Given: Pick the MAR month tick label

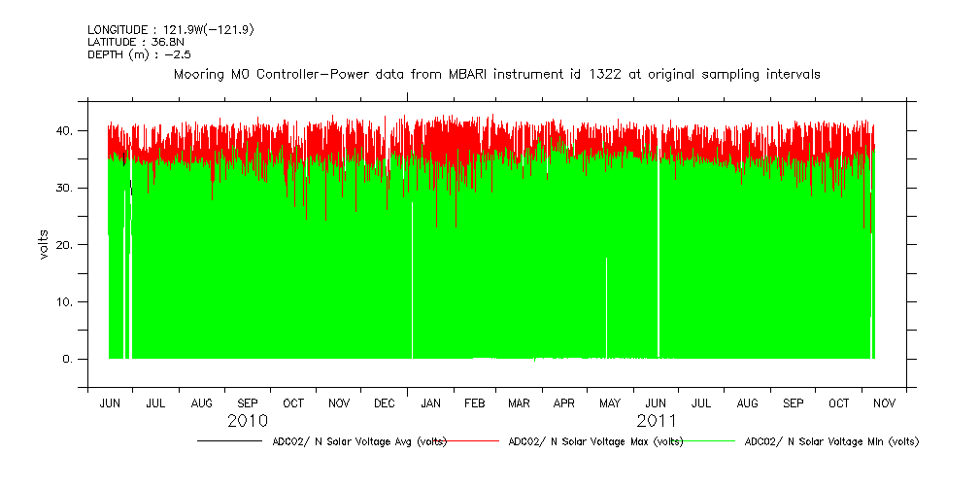Looking at the screenshot, I should 519,402.
